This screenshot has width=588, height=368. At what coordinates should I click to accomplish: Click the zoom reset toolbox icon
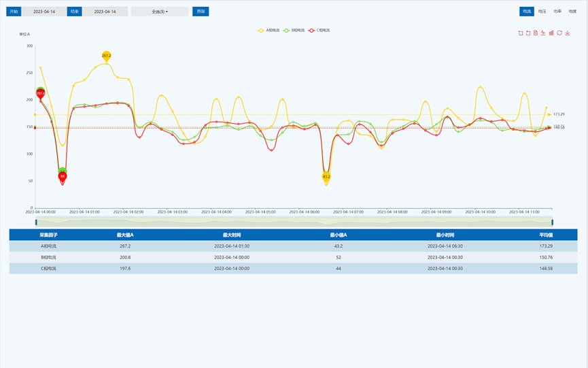tap(528, 33)
